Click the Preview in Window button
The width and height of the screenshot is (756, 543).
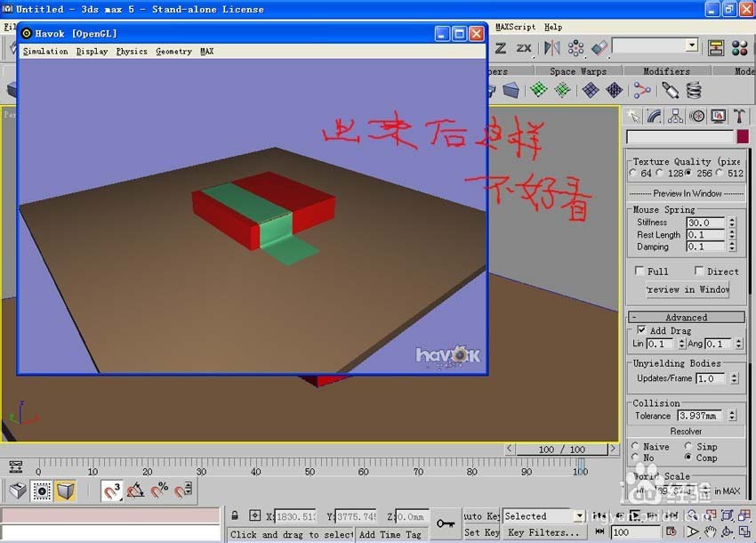coord(688,289)
